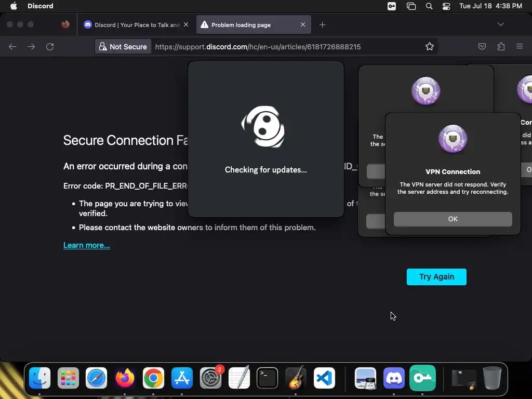
Task: Open the window mirroring icon in menu bar
Action: point(411,6)
